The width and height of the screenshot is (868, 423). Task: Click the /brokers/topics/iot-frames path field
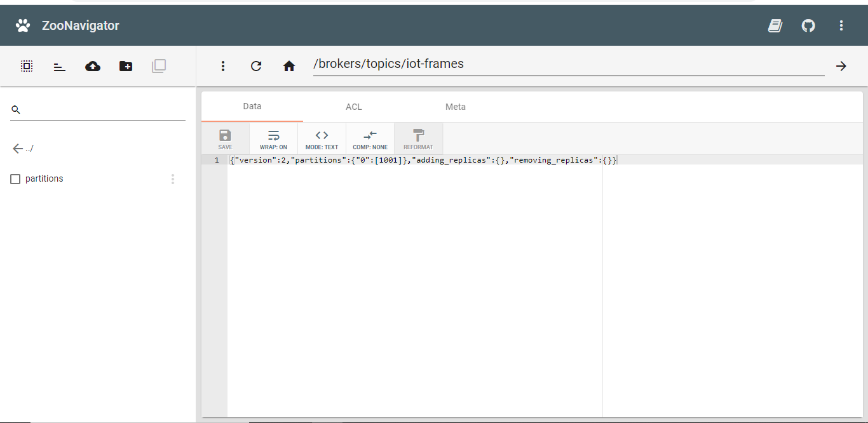click(569, 64)
